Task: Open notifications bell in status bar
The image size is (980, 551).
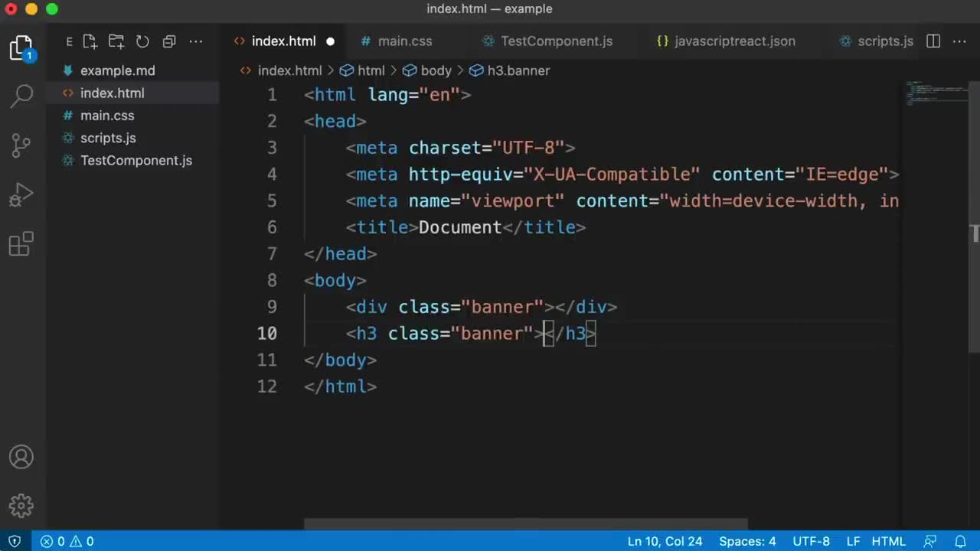Action: [x=960, y=541]
